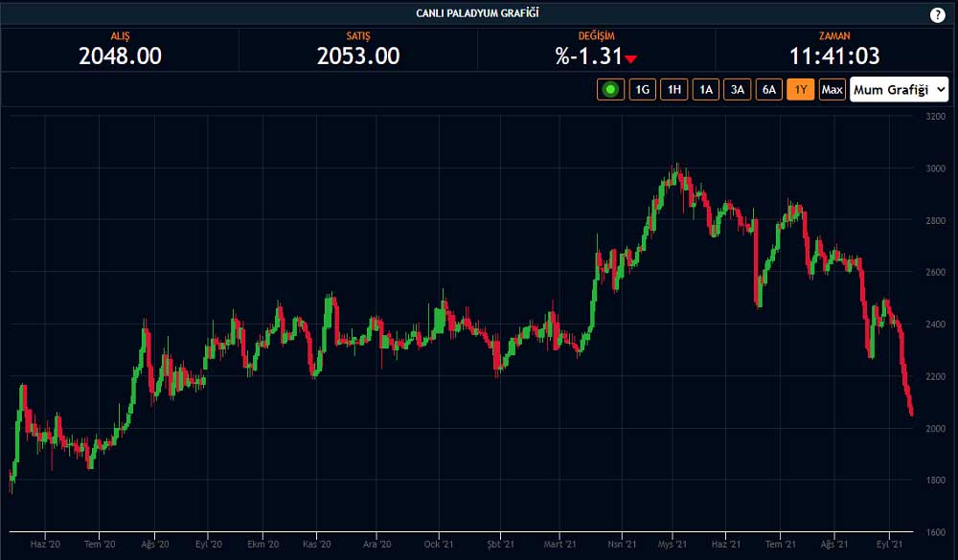
Task: Click the Tem '20 axis label
Action: tap(99, 544)
